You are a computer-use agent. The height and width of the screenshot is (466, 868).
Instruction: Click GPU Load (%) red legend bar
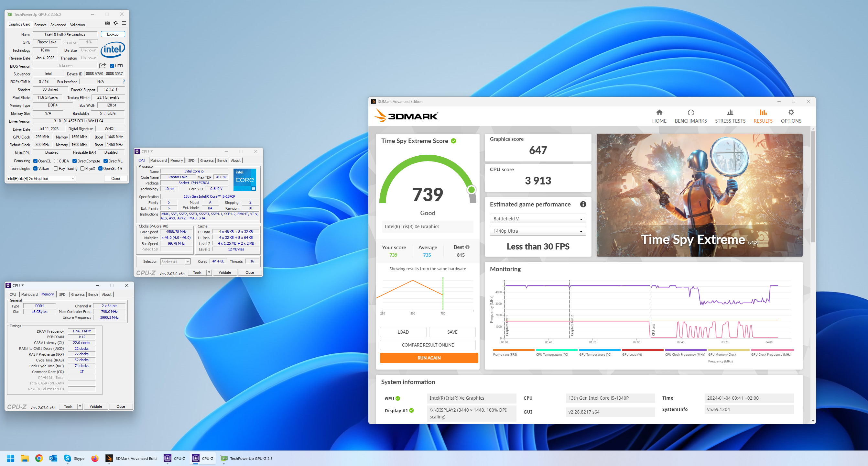(643, 350)
